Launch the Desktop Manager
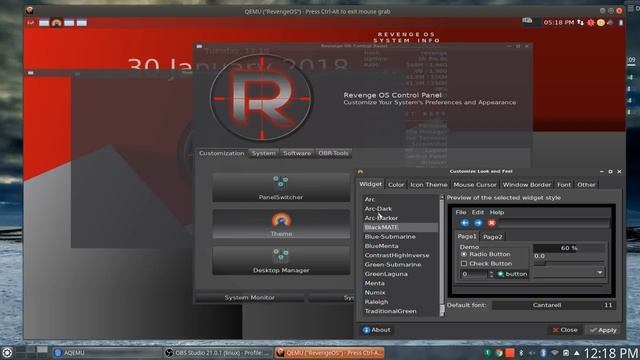 coord(281,260)
